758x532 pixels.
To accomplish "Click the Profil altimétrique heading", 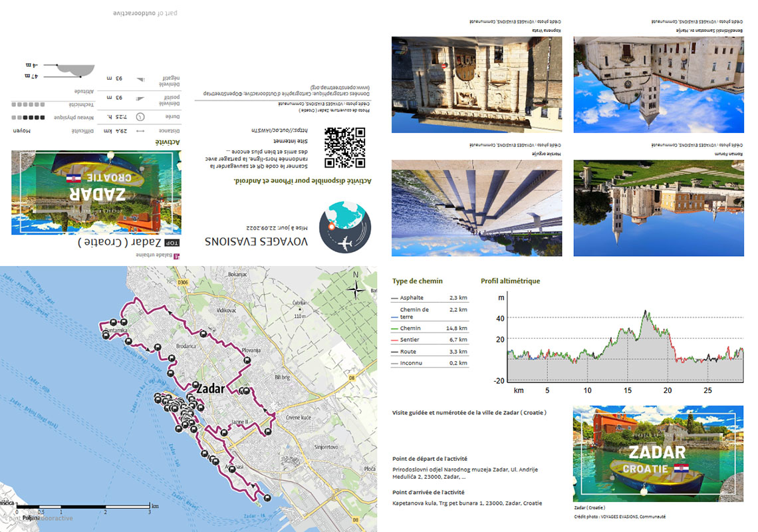I will tap(511, 281).
